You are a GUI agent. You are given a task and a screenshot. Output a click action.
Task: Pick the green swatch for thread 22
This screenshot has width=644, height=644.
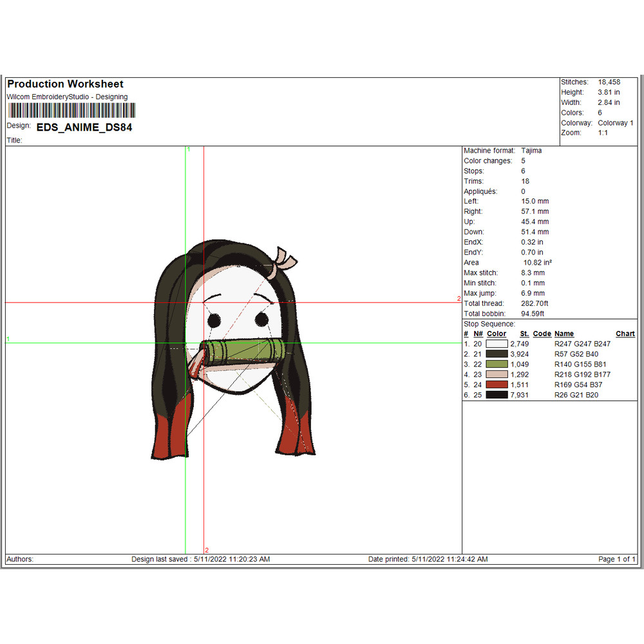click(x=497, y=365)
